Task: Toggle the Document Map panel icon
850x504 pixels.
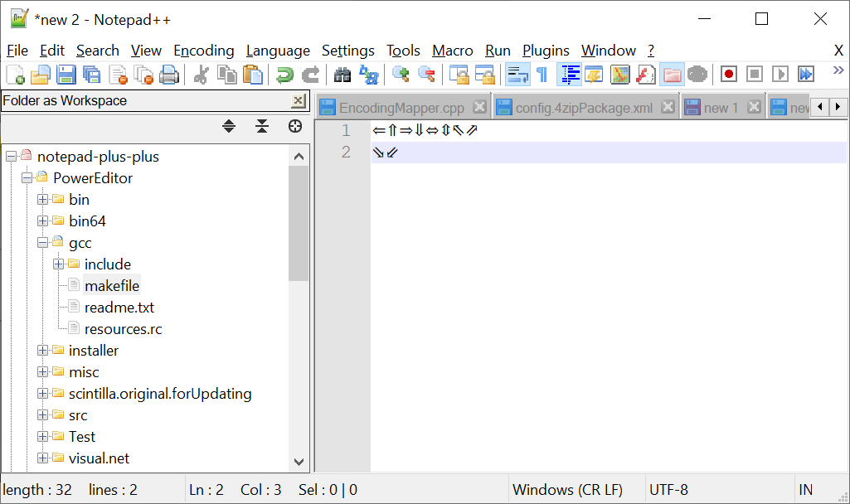Action: pos(620,75)
